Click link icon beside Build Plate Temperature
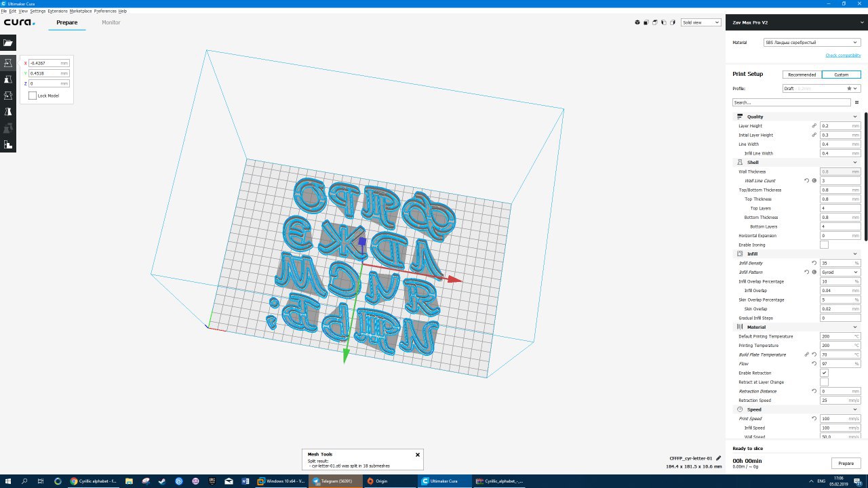 [x=807, y=354]
